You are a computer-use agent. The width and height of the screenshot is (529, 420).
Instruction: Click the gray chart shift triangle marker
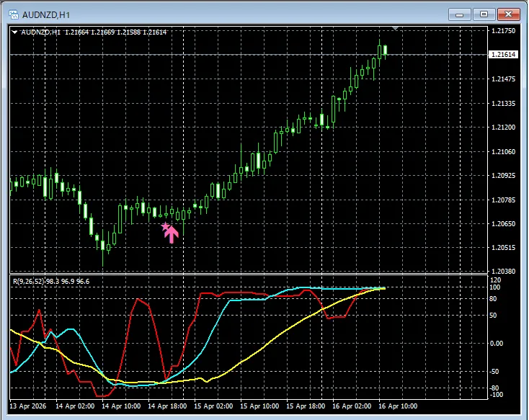(395, 28)
